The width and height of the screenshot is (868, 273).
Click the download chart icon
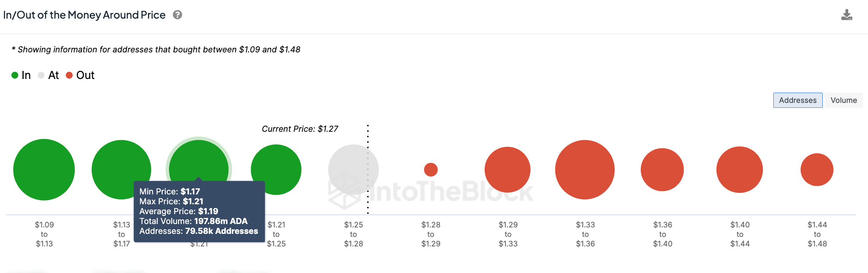tap(847, 15)
